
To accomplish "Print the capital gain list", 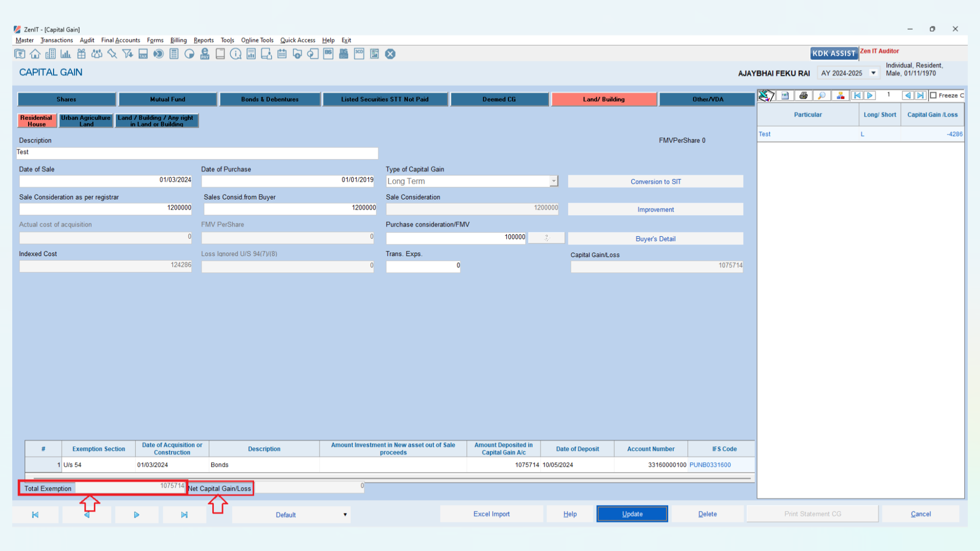I will pos(803,95).
